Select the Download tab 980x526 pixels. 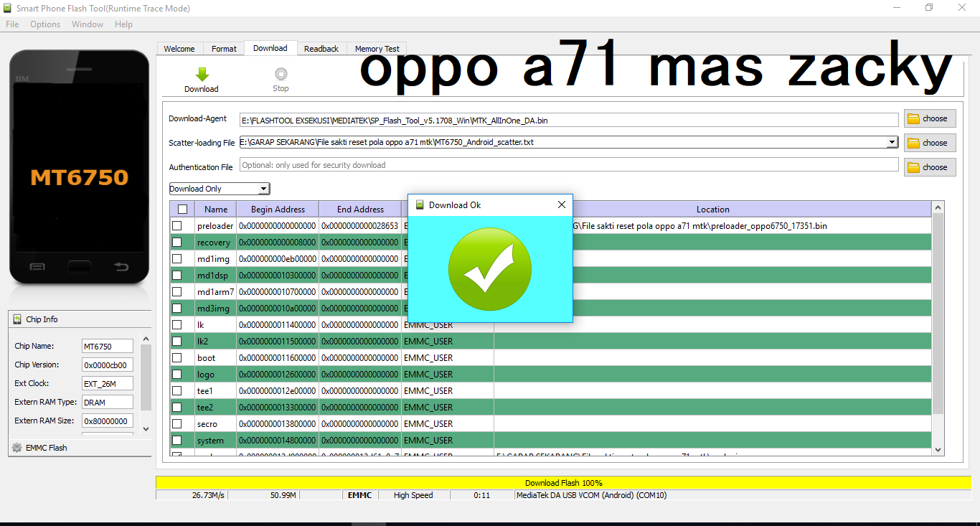click(270, 48)
